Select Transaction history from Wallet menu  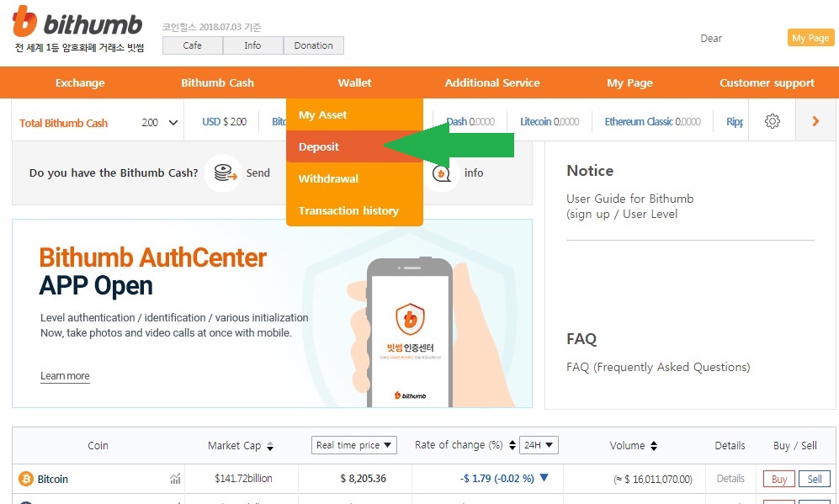354,210
